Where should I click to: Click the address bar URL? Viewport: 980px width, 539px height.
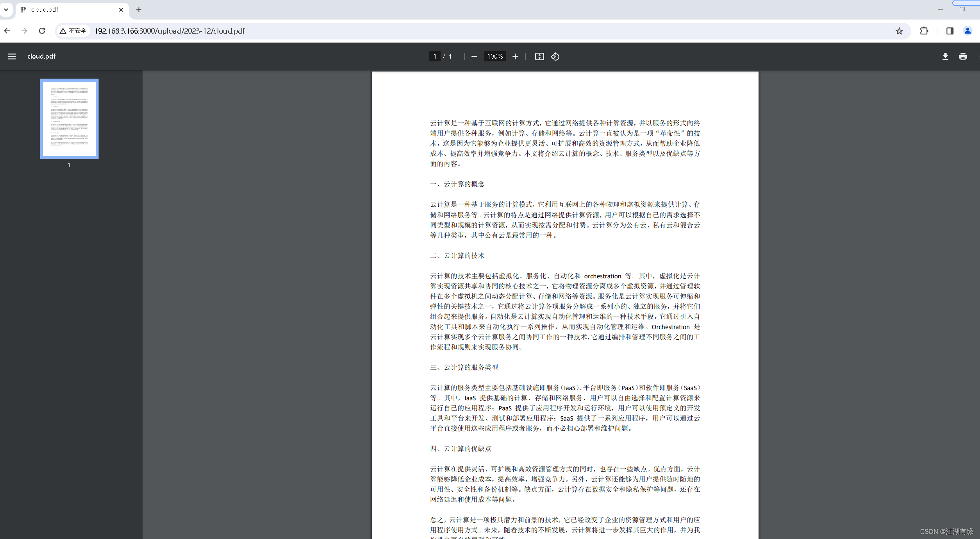coord(170,31)
